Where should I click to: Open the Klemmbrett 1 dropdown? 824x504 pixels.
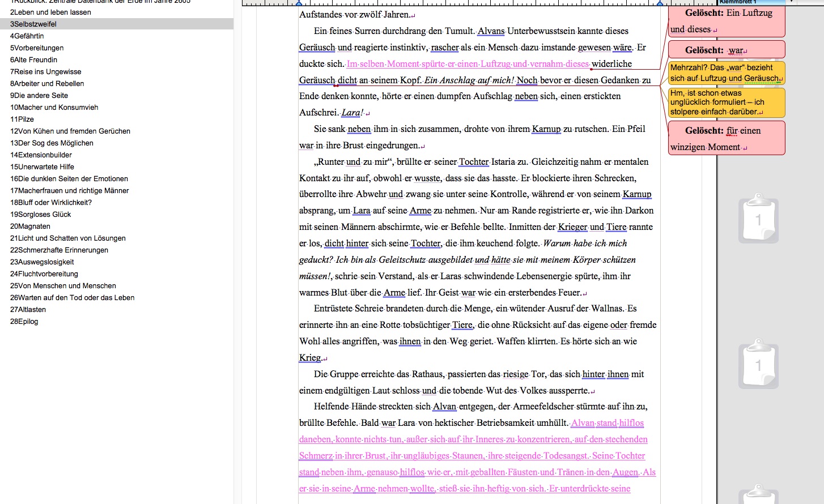791,2
